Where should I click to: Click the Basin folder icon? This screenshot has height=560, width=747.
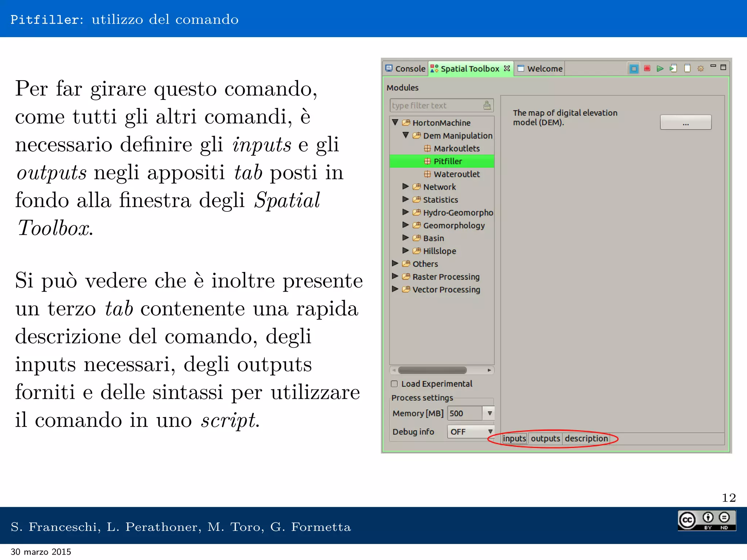coord(417,238)
